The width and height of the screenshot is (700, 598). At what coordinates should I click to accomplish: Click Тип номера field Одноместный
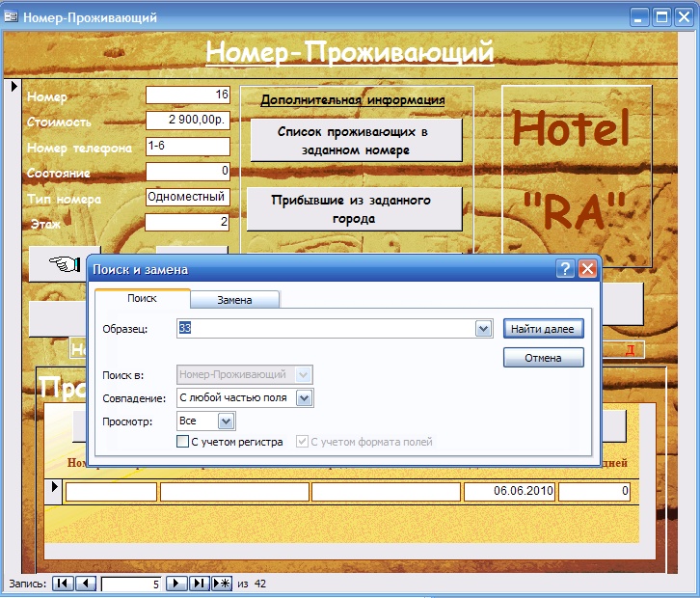point(187,197)
